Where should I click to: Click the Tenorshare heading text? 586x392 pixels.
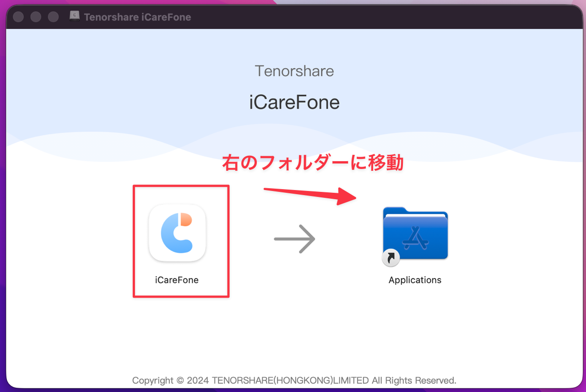(x=294, y=71)
